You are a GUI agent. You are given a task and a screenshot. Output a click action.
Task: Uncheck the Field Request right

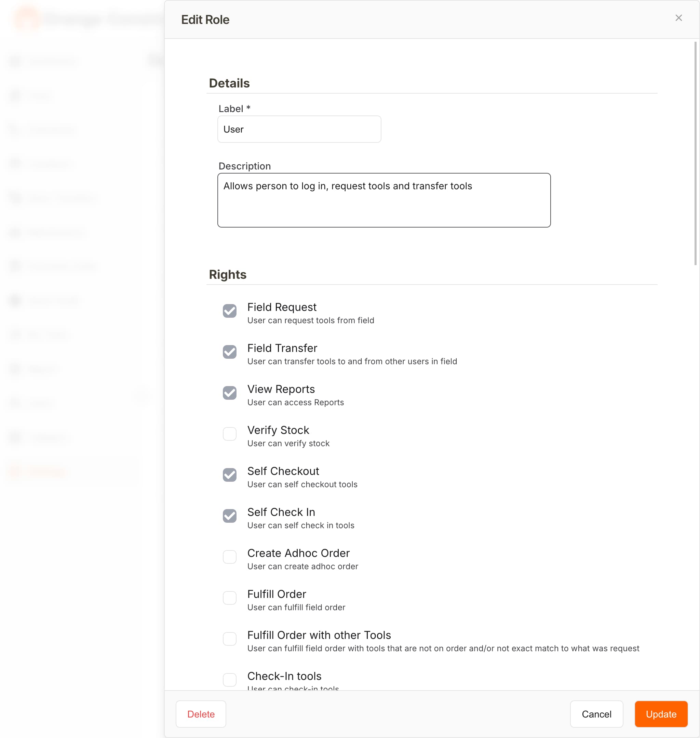pyautogui.click(x=229, y=311)
